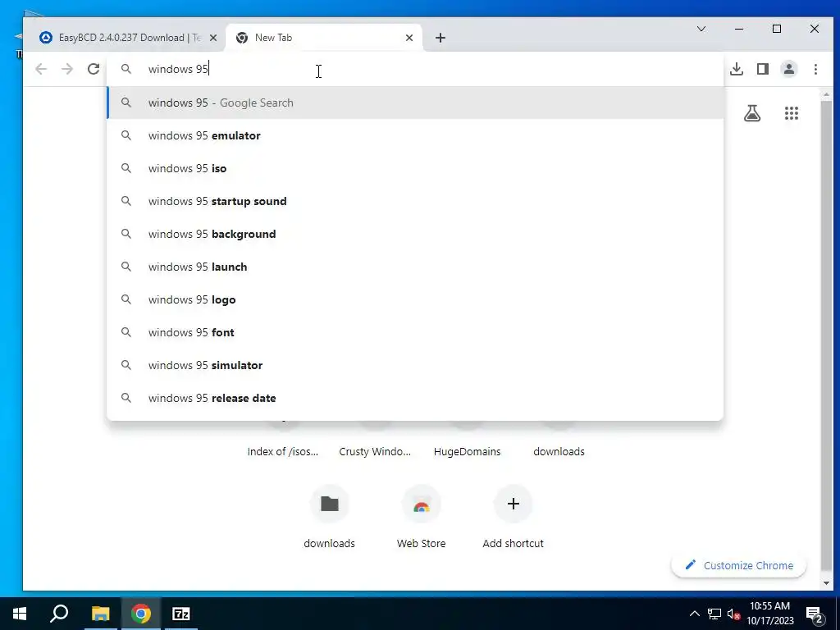Viewport: 840px width, 630px height.
Task: Open File Explorer from the taskbar
Action: click(100, 614)
